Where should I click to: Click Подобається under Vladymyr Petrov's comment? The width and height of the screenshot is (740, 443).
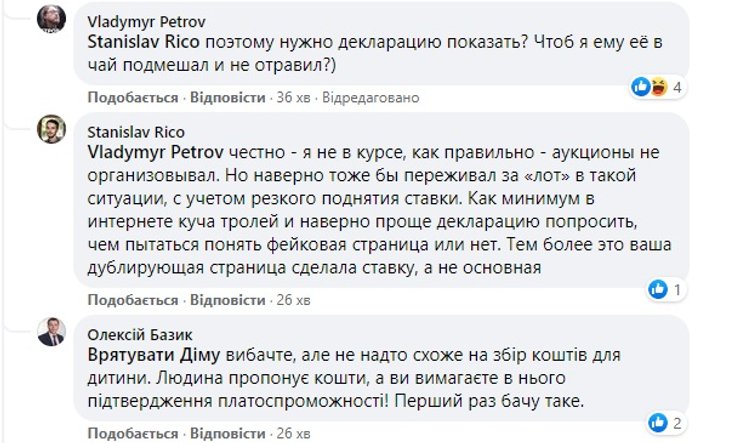(x=133, y=98)
